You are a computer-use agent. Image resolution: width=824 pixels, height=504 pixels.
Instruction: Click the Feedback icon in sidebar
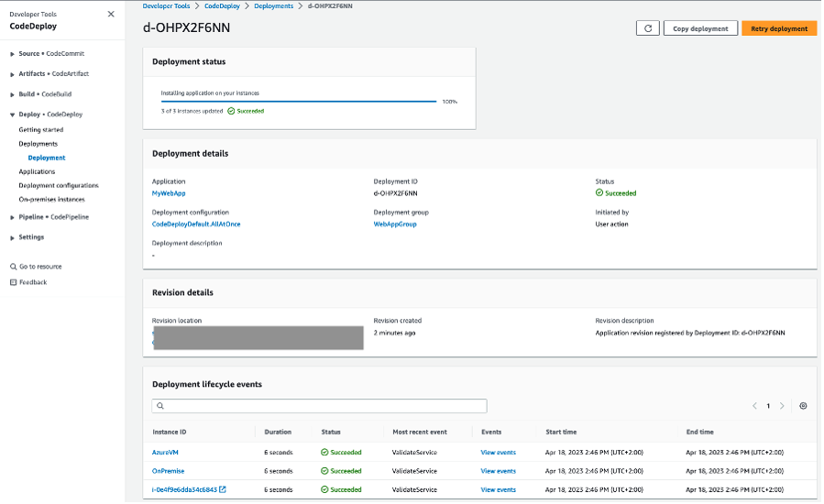[x=13, y=283]
